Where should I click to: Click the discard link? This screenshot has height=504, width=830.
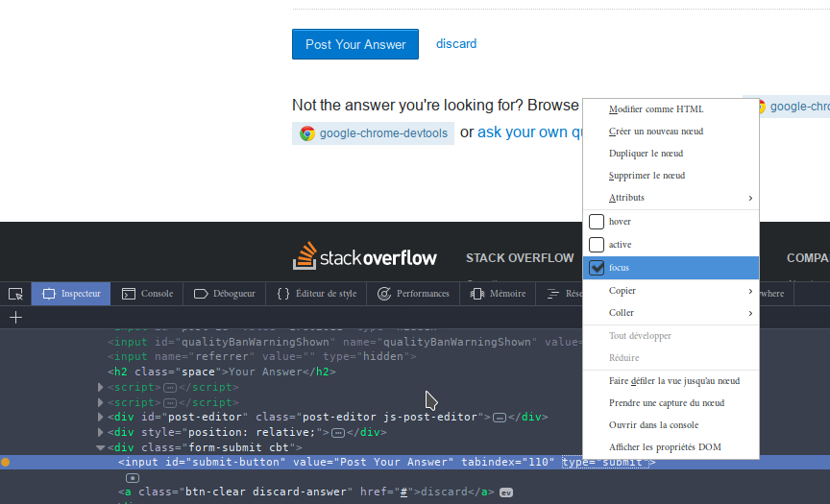tap(456, 44)
